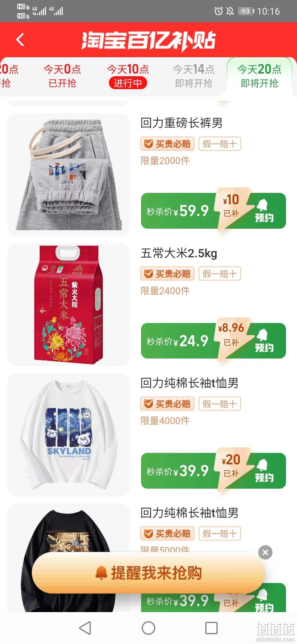Tap Android home circle navigation icon
The width and height of the screenshot is (297, 644).
pyautogui.click(x=148, y=628)
